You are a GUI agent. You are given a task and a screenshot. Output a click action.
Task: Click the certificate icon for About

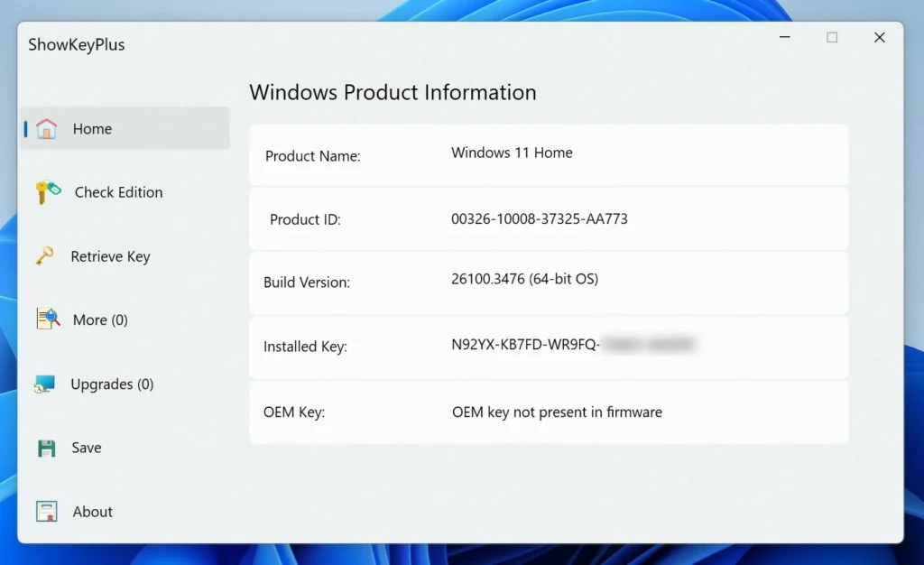point(47,512)
